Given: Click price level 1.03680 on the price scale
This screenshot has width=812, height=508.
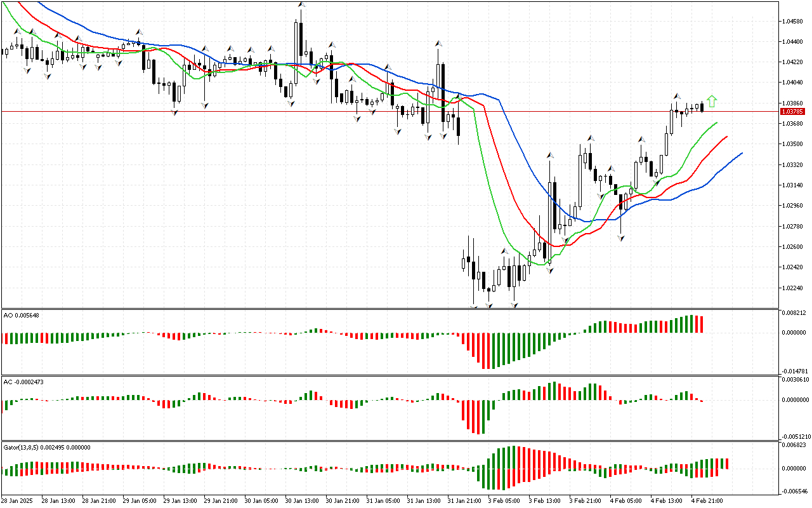Looking at the screenshot, I should tap(793, 124).
